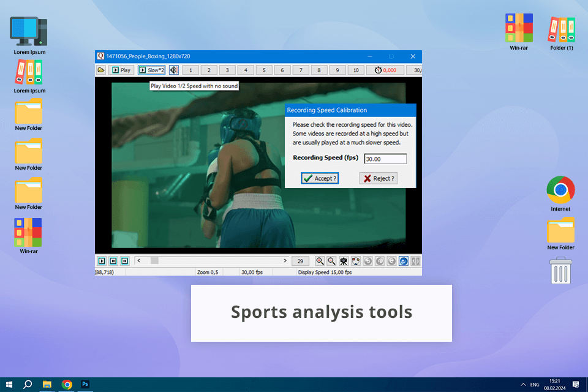The height and width of the screenshot is (392, 588).
Task: Select marker button 3
Action: pyautogui.click(x=227, y=70)
